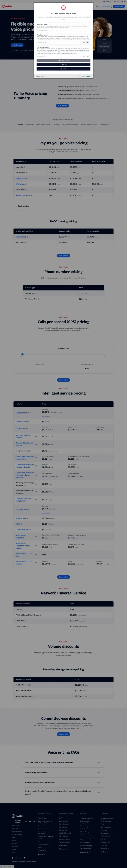Click the calls per second slider handle
Image resolution: width=127 pixels, height=868 pixels.
click(x=23, y=354)
